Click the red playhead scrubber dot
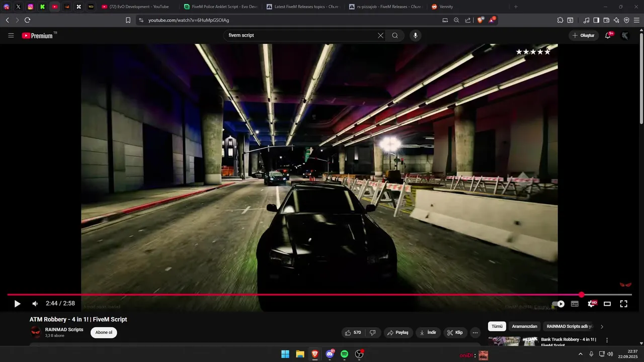The image size is (644, 362). [x=582, y=295]
